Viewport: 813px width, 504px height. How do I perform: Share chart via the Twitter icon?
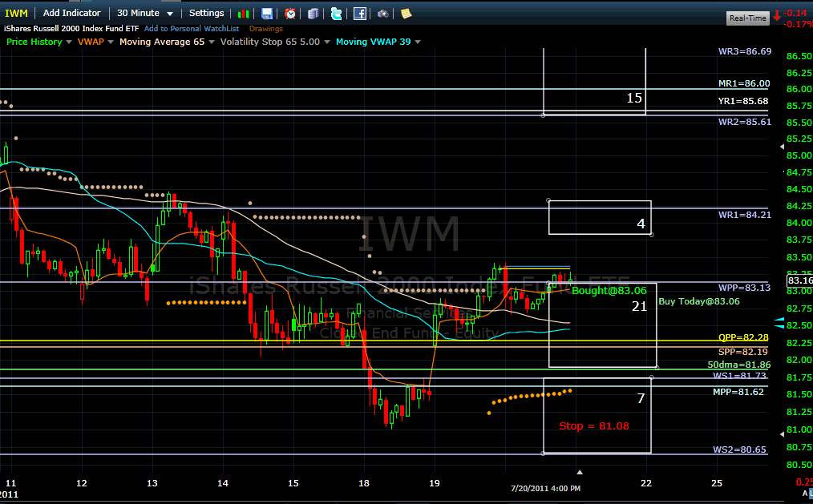(336, 14)
